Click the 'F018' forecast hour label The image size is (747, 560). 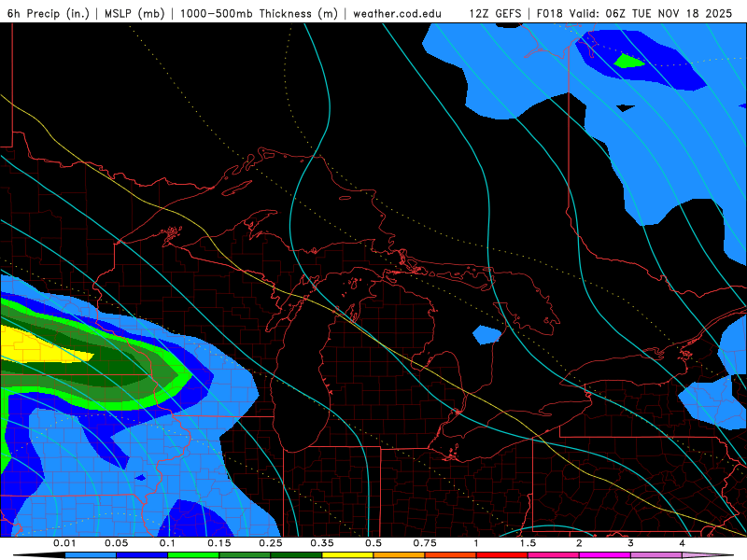click(x=550, y=13)
